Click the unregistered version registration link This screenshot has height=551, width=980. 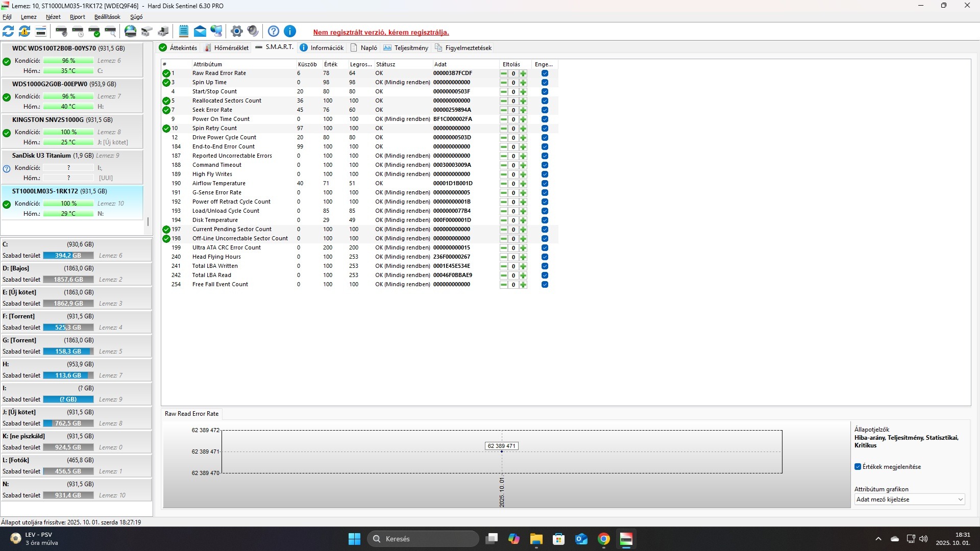click(381, 32)
